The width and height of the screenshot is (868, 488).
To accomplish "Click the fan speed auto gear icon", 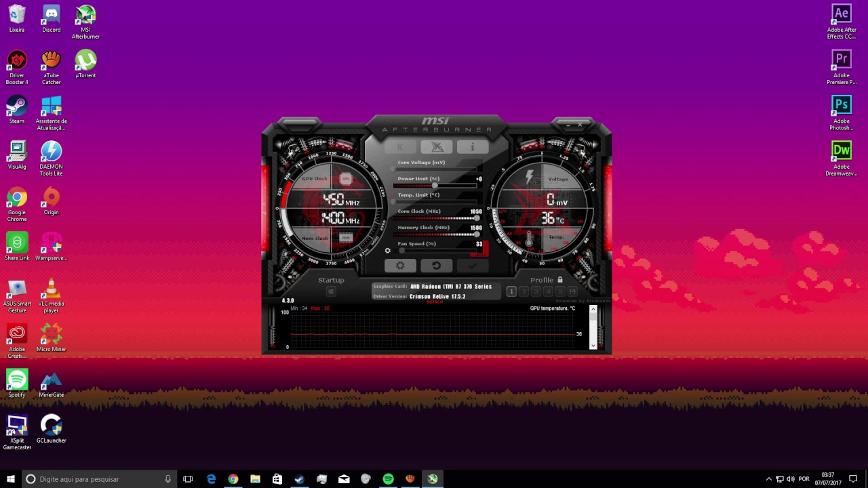I will [x=388, y=251].
